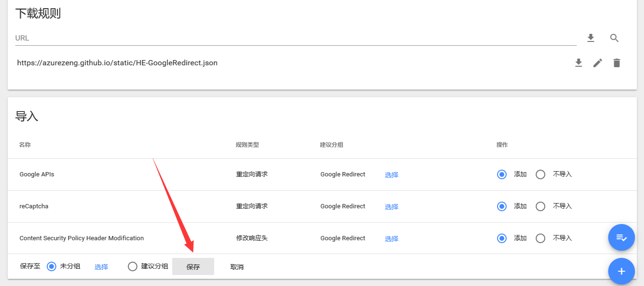Click the search icon beside the URL field
This screenshot has height=286, width=644.
[x=614, y=38]
